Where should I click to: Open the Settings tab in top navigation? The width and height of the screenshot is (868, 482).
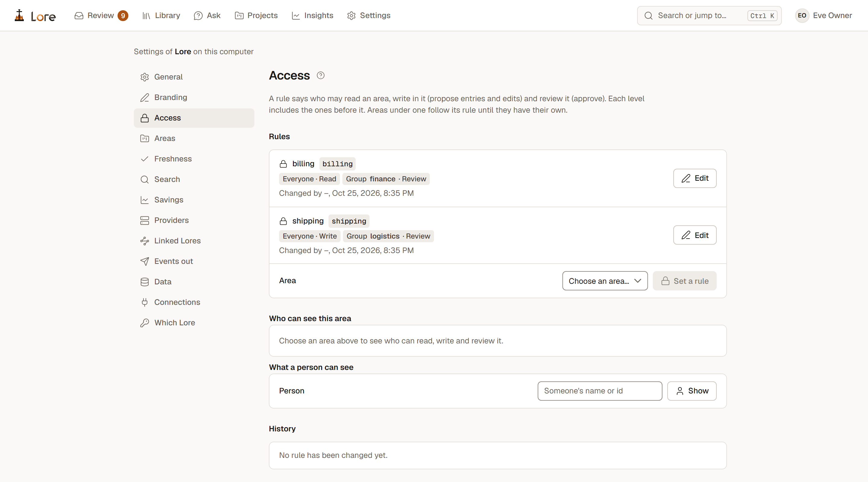point(369,15)
